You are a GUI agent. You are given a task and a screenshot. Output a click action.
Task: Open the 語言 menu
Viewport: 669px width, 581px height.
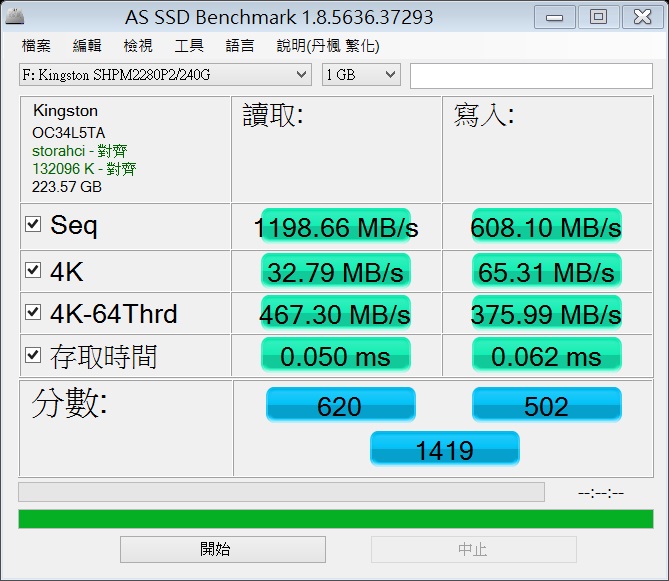coord(240,46)
